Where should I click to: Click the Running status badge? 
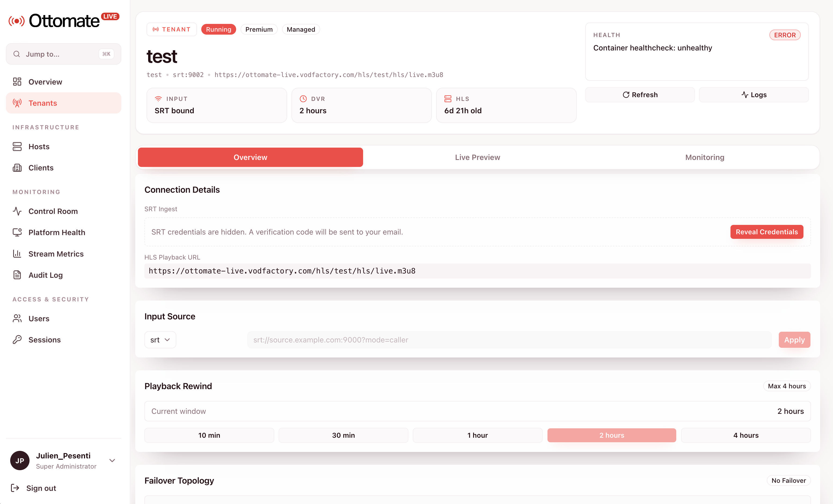[219, 30]
